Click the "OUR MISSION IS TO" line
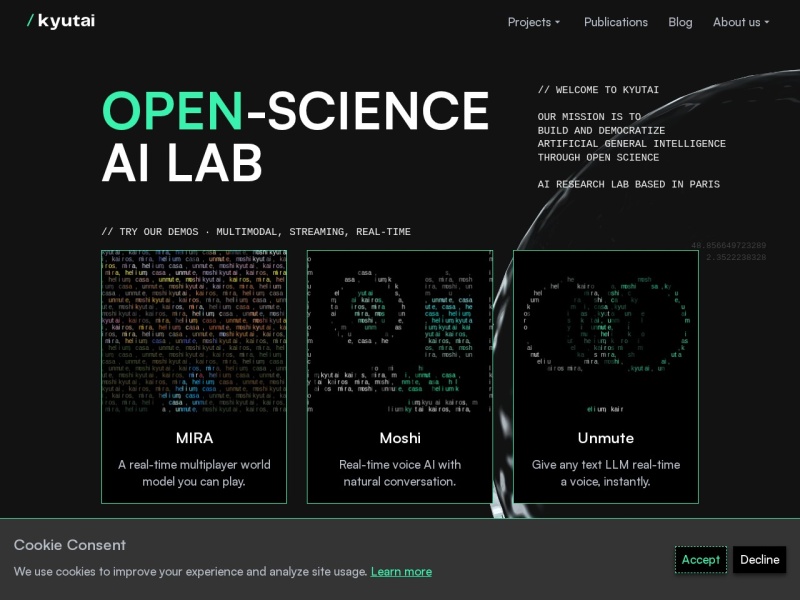The width and height of the screenshot is (800, 600). point(589,117)
